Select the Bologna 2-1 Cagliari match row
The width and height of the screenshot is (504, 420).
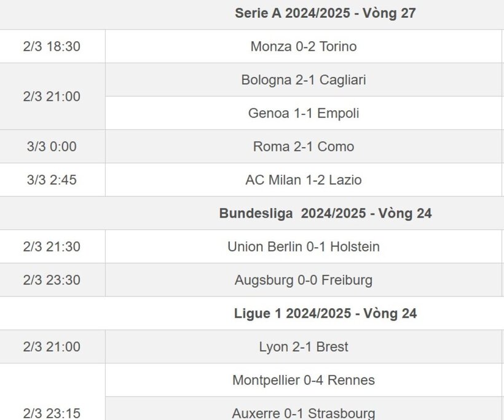[x=304, y=80]
